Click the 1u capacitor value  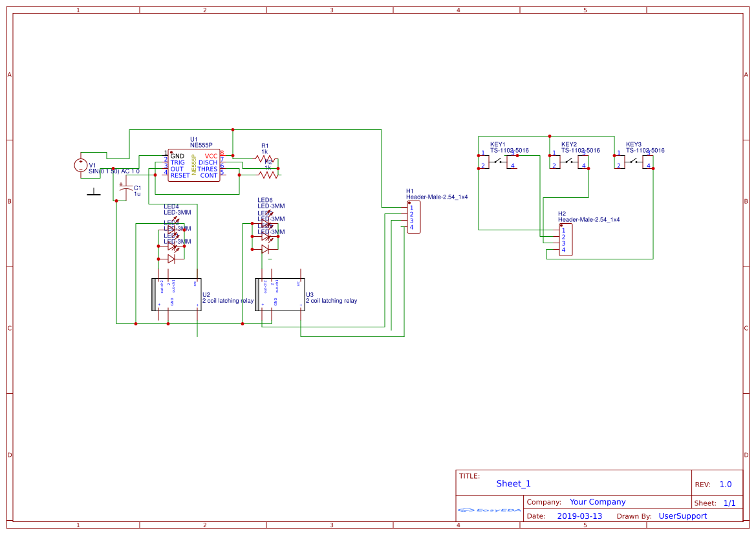tap(137, 194)
